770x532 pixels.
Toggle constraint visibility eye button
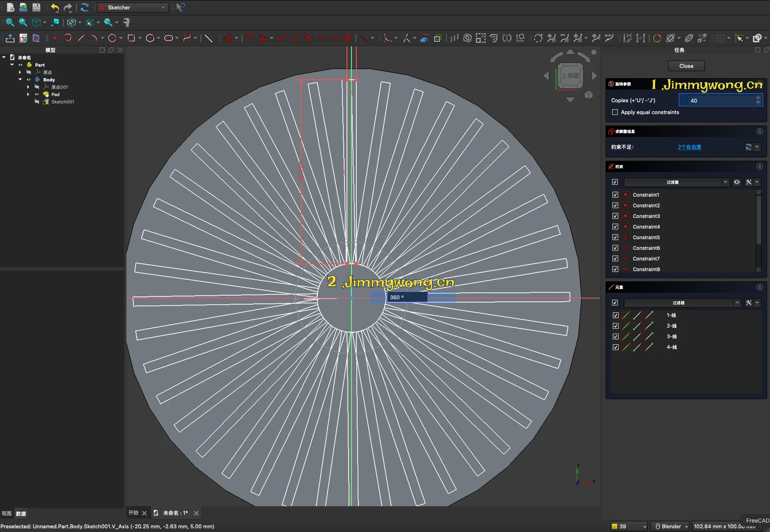[x=736, y=182]
